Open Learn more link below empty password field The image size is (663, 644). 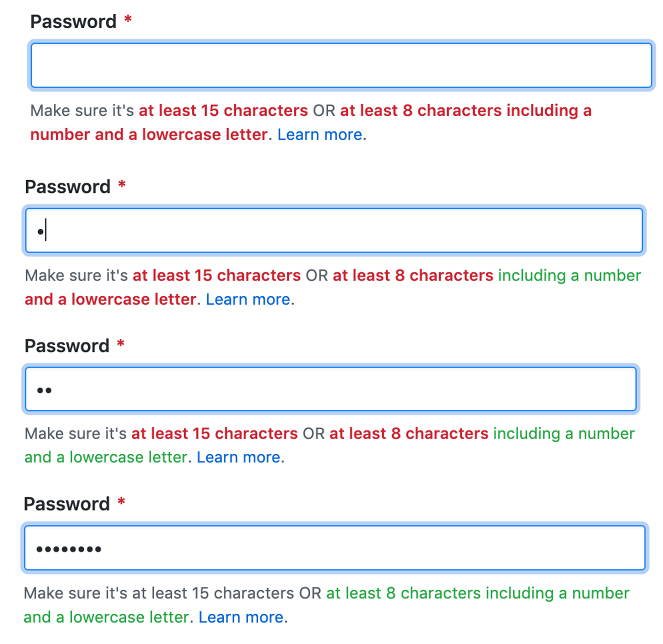pos(320,135)
